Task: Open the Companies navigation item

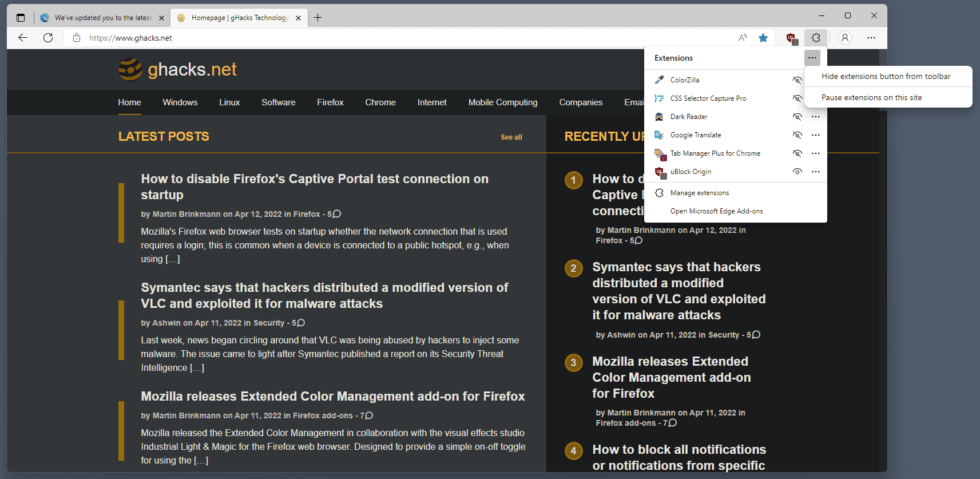Action: click(x=581, y=102)
